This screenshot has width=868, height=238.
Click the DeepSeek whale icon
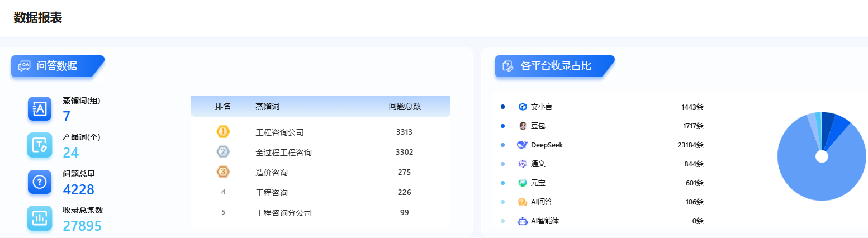click(x=523, y=145)
